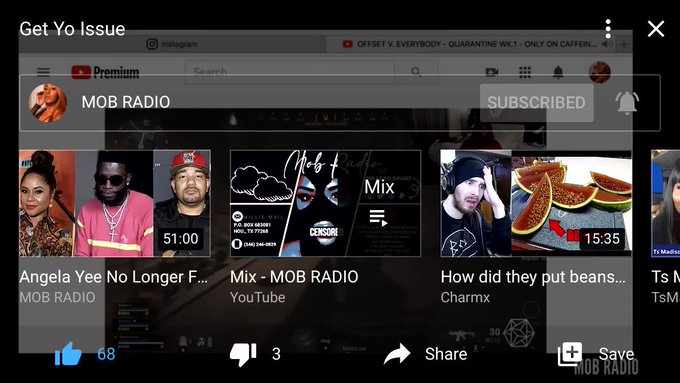This screenshot has width=680, height=383.
Task: Click the playlist icon on the Mix thumbnail
Action: click(378, 218)
